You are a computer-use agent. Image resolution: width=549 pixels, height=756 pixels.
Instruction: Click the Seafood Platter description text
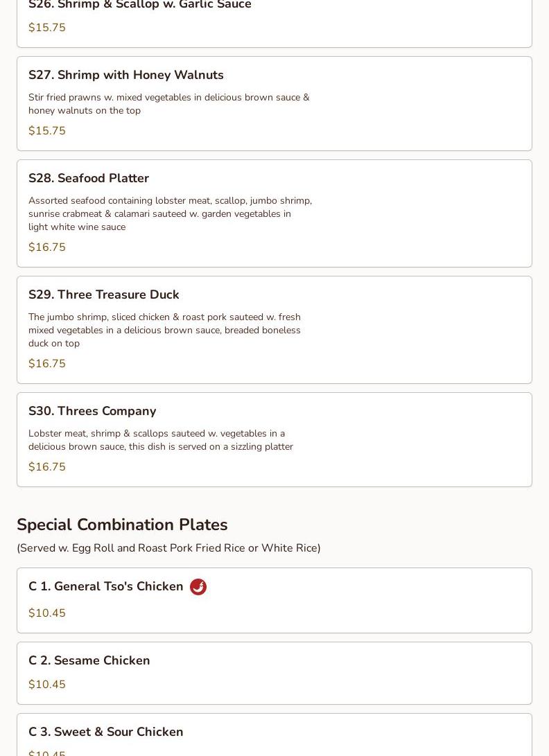(171, 213)
